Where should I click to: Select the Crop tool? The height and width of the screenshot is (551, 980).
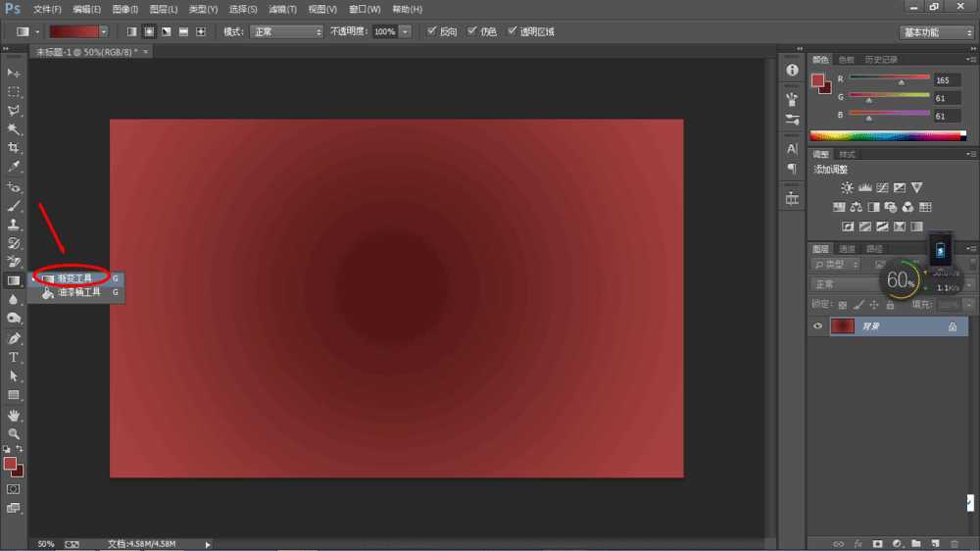(x=14, y=148)
